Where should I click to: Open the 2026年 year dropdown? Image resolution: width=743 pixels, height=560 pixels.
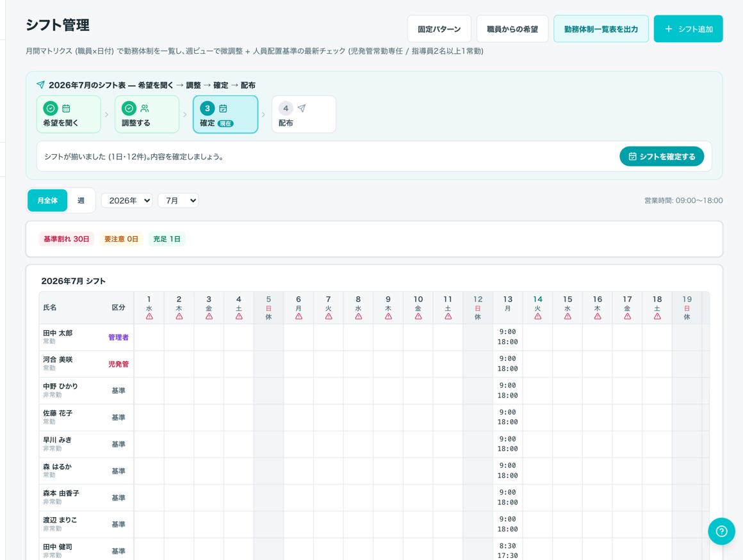[x=127, y=201]
